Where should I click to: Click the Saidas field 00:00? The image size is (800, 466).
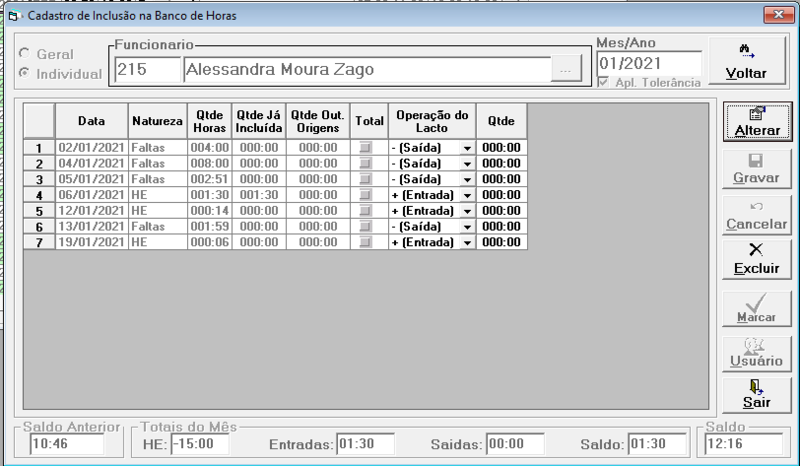click(x=516, y=444)
